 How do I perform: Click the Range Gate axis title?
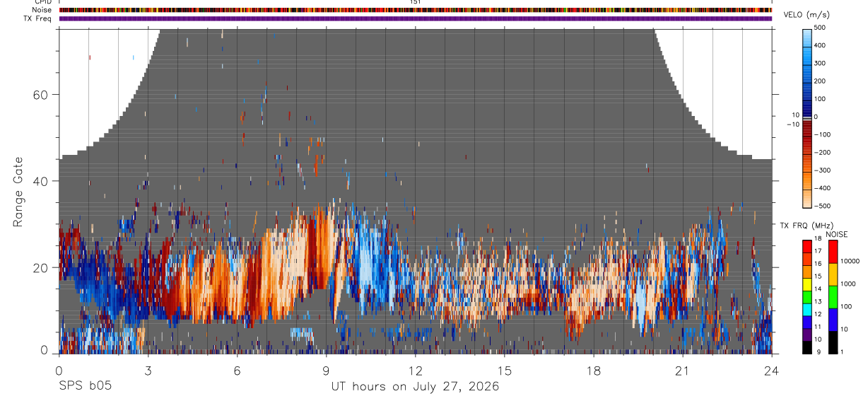18,192
